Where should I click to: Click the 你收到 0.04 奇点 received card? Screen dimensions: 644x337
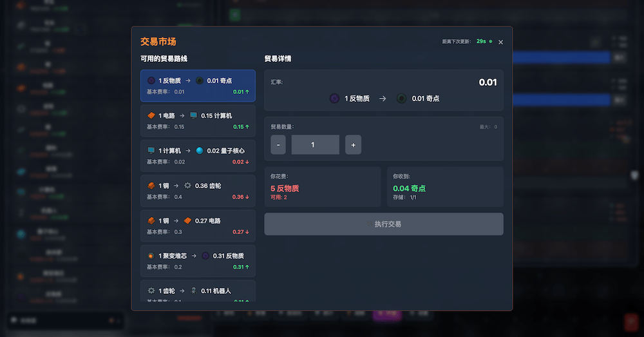(x=445, y=187)
